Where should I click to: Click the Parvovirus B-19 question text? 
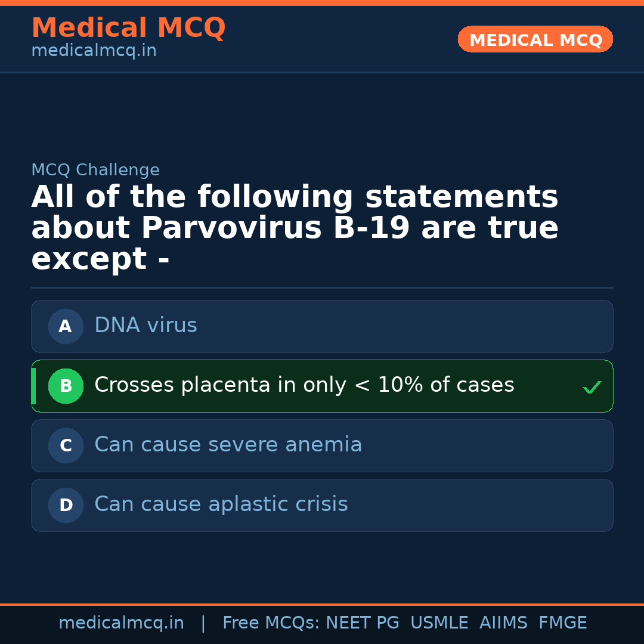pyautogui.click(x=295, y=228)
